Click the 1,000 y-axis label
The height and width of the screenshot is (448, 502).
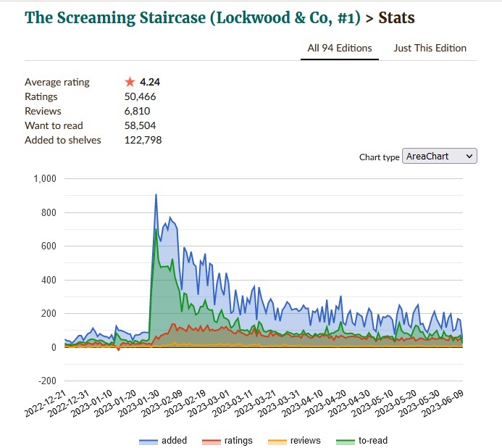[45, 179]
